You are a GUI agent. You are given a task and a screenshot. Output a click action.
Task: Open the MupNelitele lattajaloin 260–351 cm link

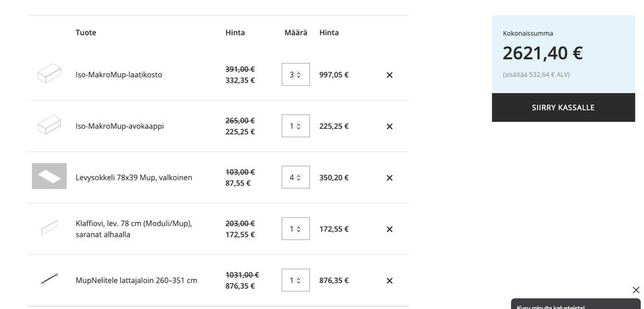(x=136, y=280)
